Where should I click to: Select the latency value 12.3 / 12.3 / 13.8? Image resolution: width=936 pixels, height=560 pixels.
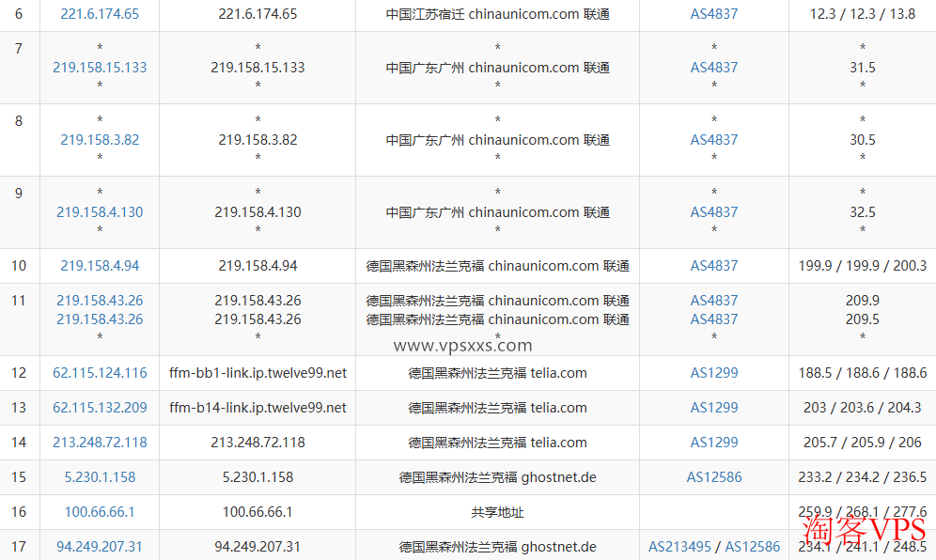[x=863, y=14]
